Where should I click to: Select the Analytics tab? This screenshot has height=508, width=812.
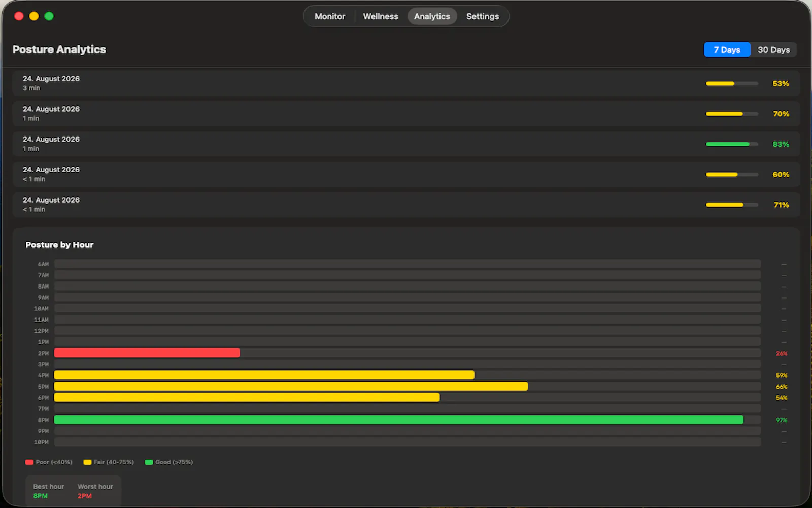click(x=432, y=16)
